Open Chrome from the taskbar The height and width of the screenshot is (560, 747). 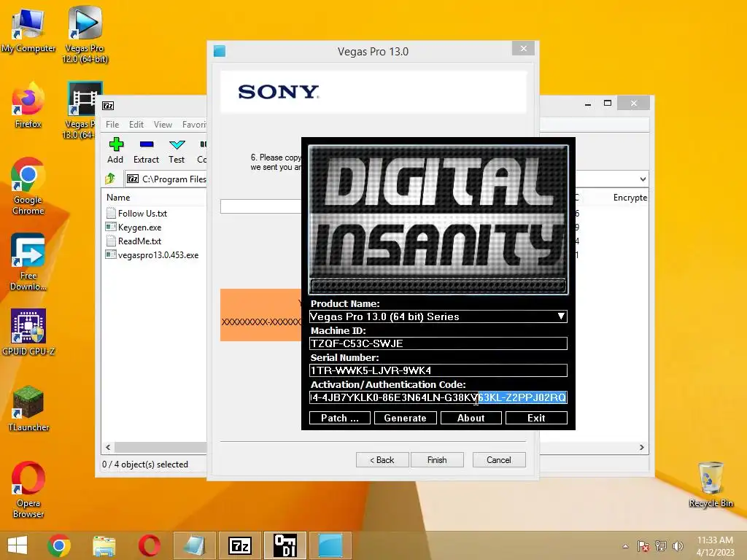tap(59, 545)
